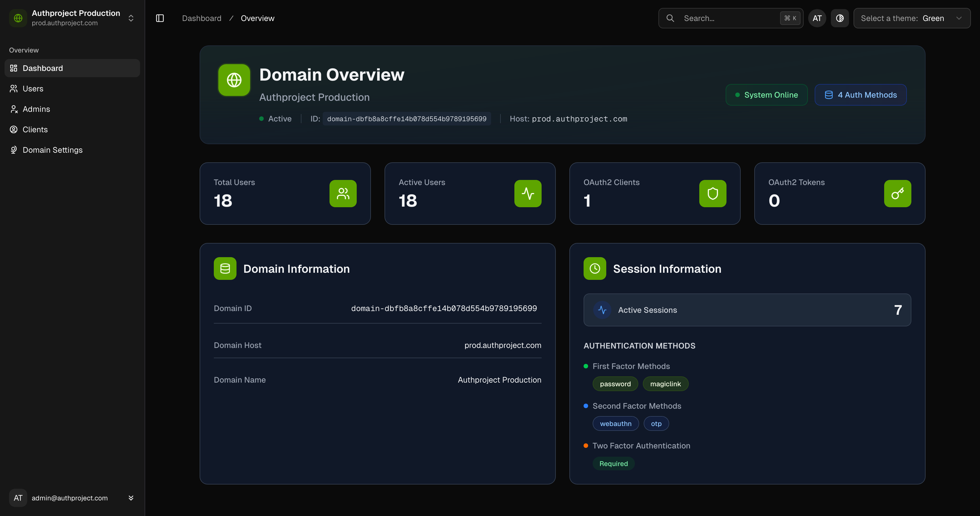Click the Active status label in header

coord(280,119)
